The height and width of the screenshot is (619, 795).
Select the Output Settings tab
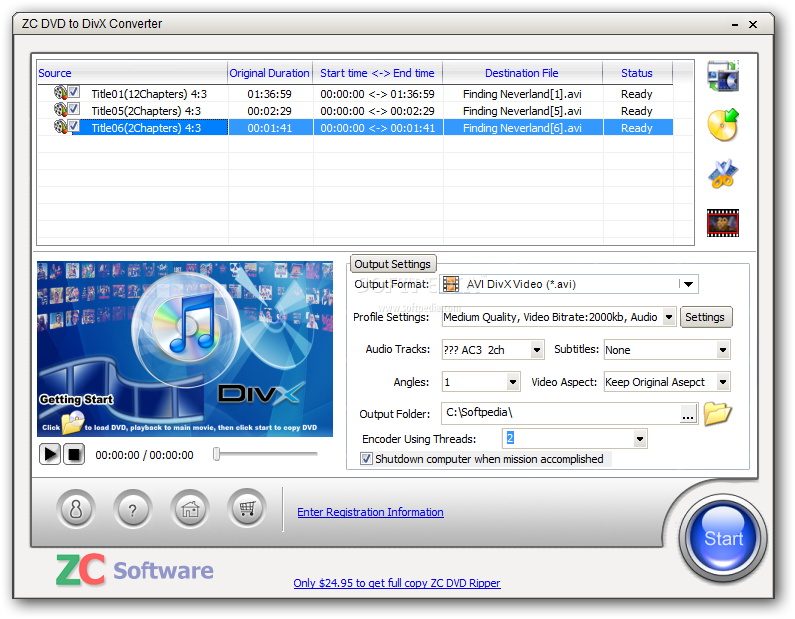pos(393,264)
